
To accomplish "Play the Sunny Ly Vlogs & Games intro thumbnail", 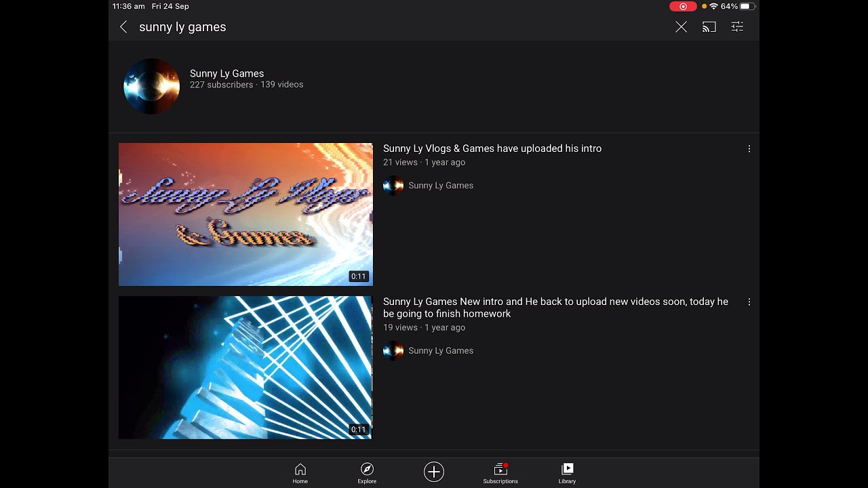I will pos(245,214).
